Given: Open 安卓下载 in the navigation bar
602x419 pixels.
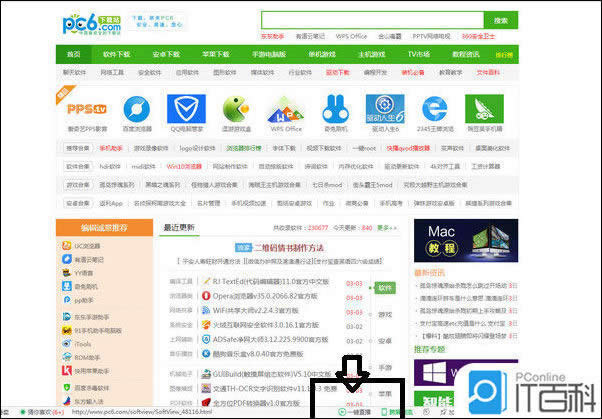Looking at the screenshot, I should (x=166, y=54).
